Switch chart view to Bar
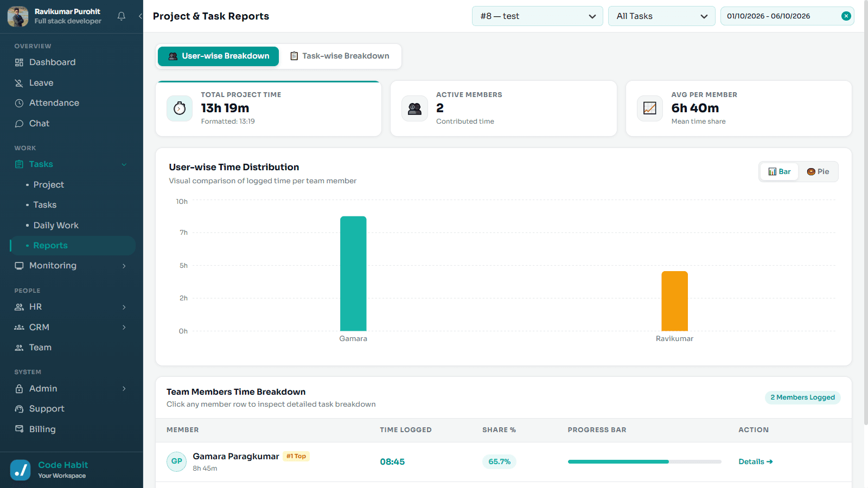Screen dimensions: 868x488 click(x=780, y=172)
